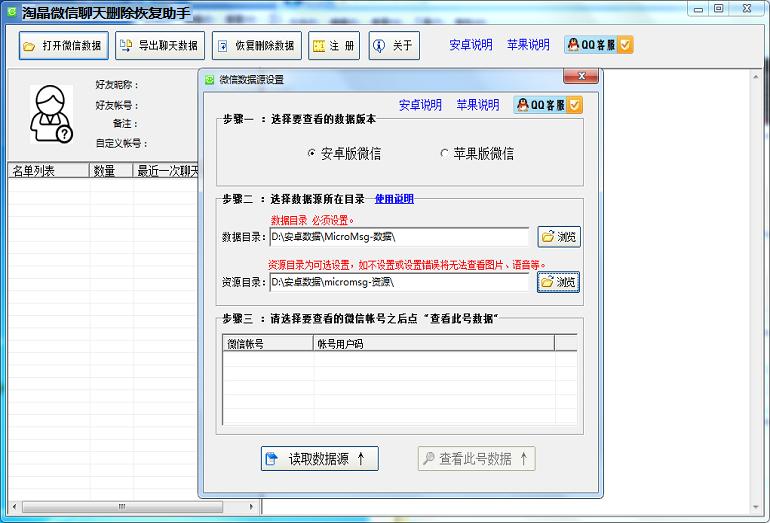Click QQ客服 button in main toolbar
This screenshot has width=770, height=523.
coord(598,45)
